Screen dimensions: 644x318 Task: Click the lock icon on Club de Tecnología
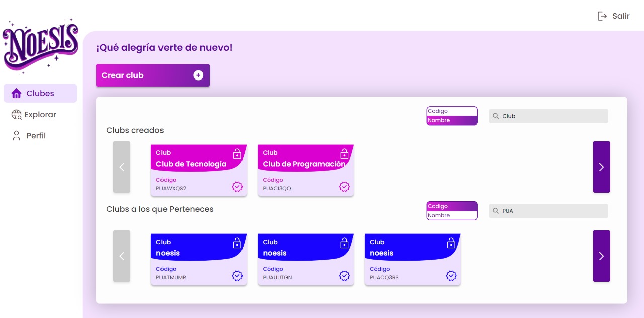point(237,153)
